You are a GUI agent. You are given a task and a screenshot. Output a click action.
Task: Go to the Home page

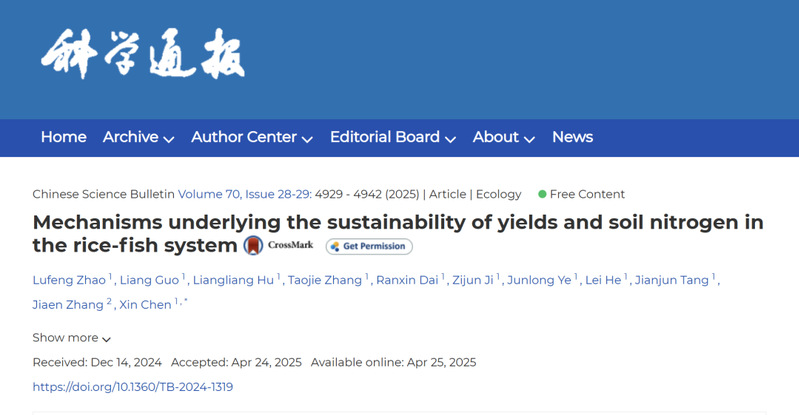63,137
